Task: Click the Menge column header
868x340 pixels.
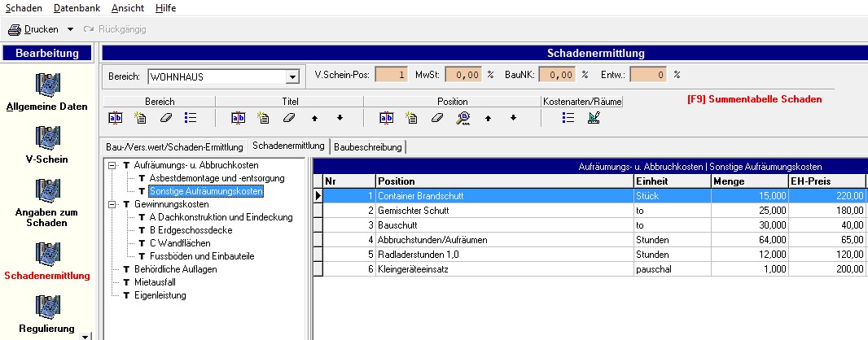Action: pos(750,181)
